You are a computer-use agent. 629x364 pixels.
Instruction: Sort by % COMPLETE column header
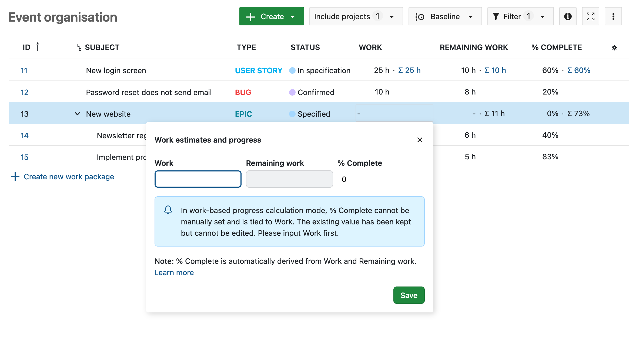pyautogui.click(x=556, y=47)
